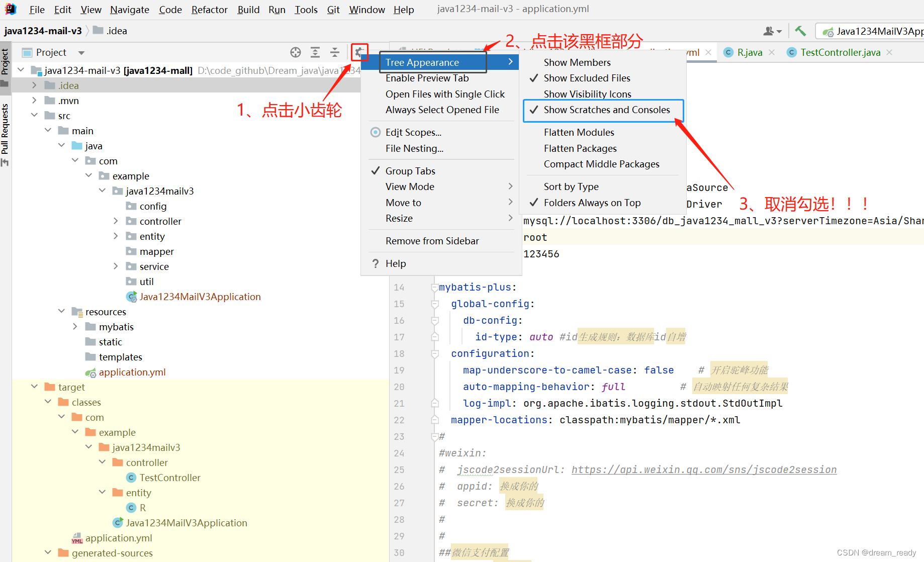The height and width of the screenshot is (562, 924).
Task: Click line number 20 in the gutter
Action: pos(399,387)
